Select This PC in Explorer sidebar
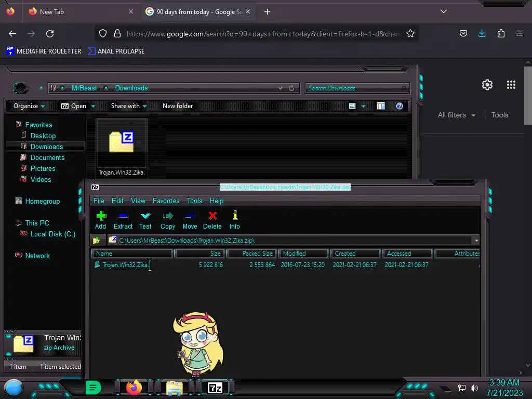Image resolution: width=532 pixels, height=399 pixels. click(x=37, y=223)
